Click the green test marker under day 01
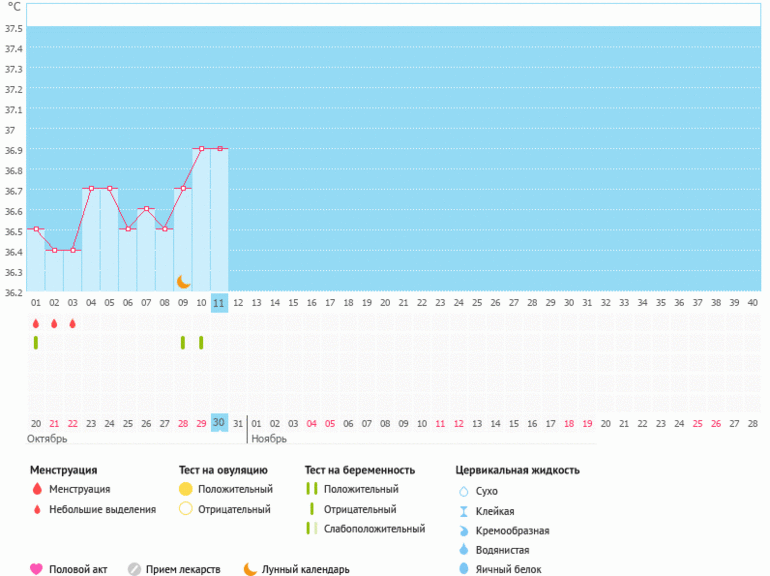770x576 pixels. point(36,342)
